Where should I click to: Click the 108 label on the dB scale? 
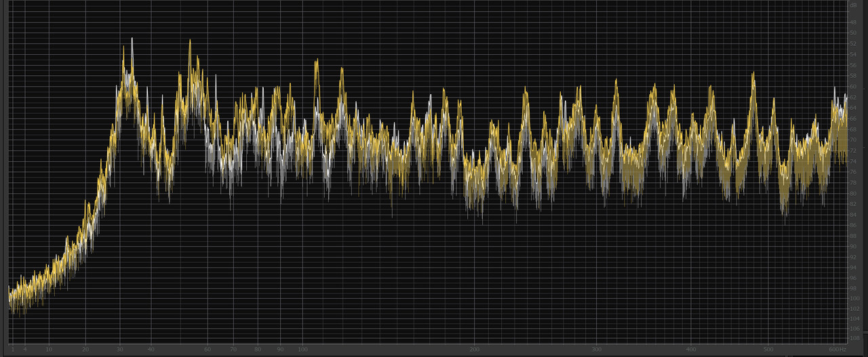(853, 338)
